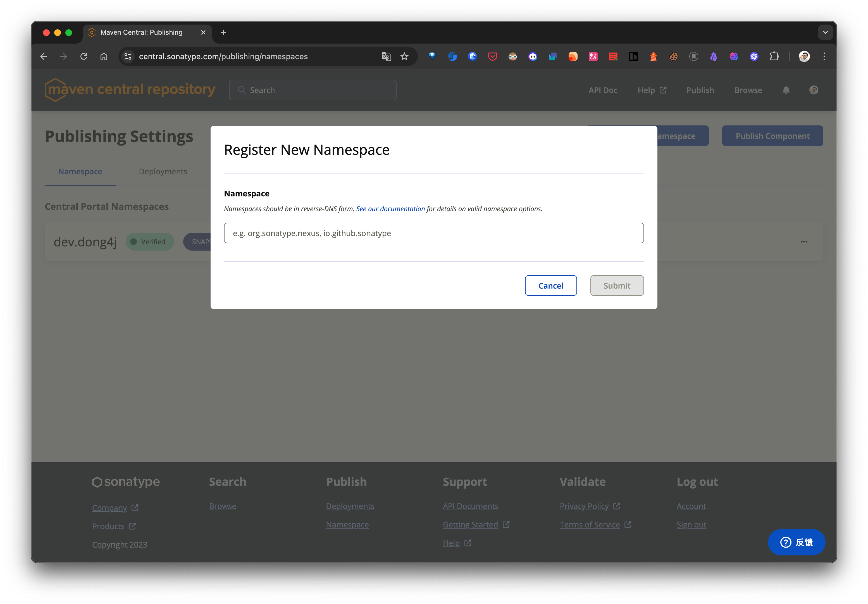Open Browse in header navigation

748,90
